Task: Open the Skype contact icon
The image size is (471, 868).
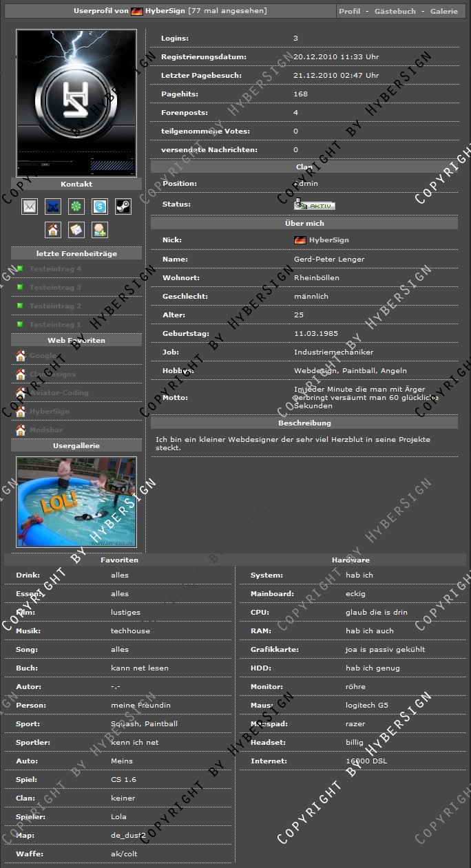Action: coord(100,207)
